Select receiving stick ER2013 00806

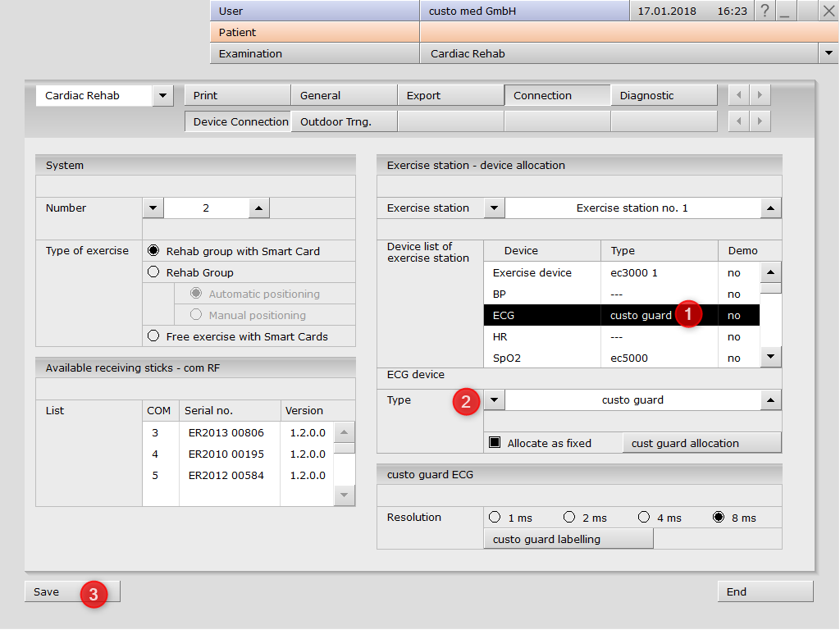click(238, 432)
